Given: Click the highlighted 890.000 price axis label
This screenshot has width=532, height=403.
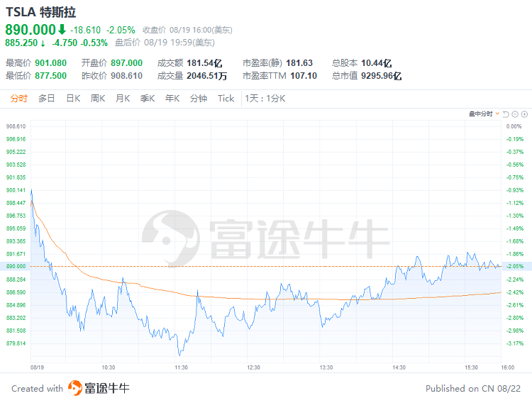Looking at the screenshot, I should point(16,266).
